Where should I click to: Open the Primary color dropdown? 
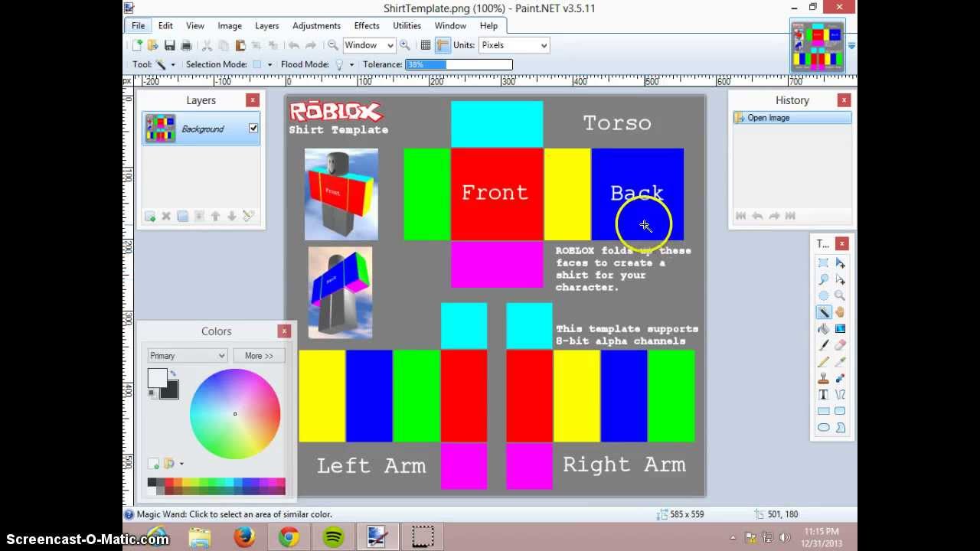click(x=187, y=356)
